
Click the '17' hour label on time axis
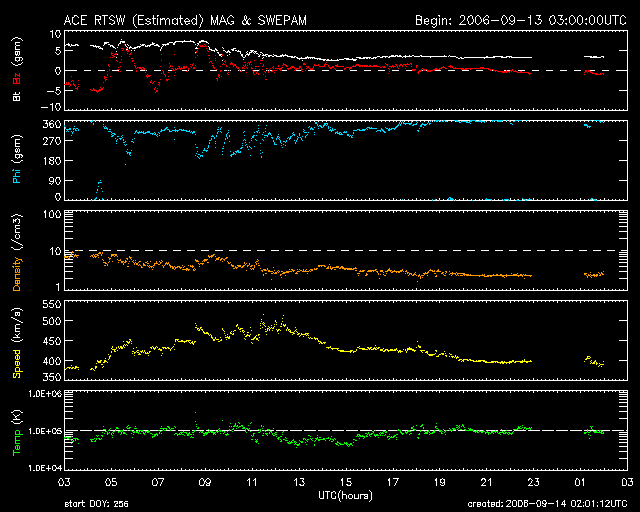393,483
